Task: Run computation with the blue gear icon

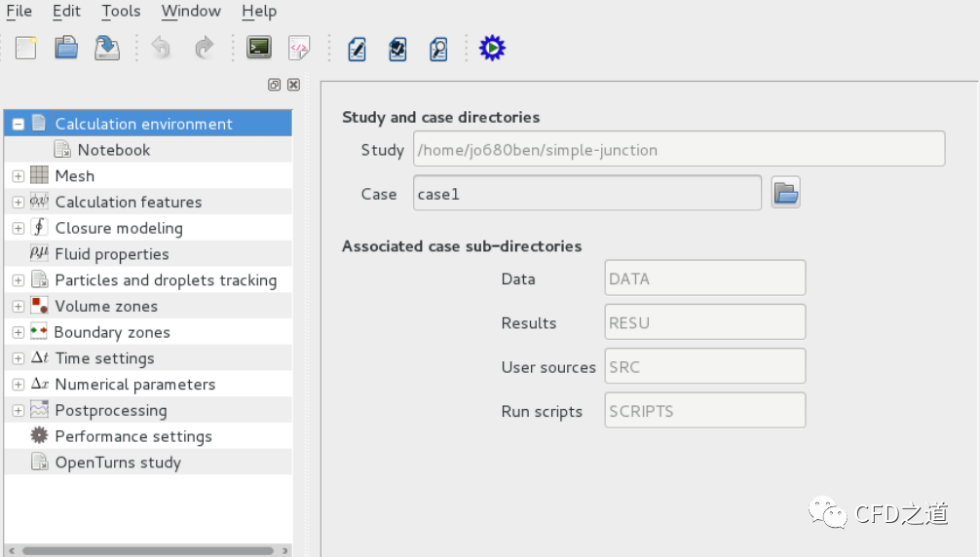Action: click(492, 48)
